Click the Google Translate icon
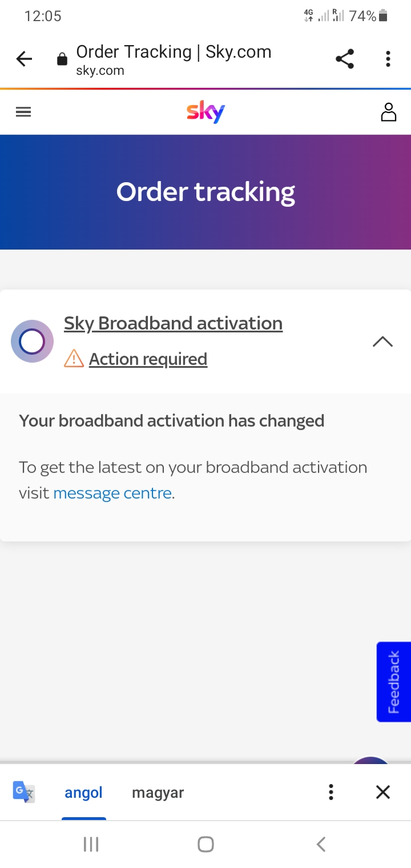 coord(23,792)
